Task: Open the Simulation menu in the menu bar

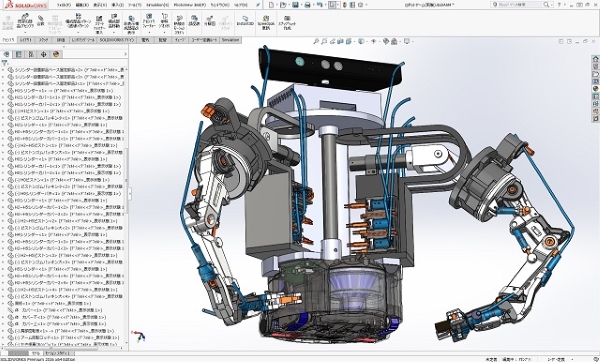Action: pyautogui.click(x=158, y=5)
